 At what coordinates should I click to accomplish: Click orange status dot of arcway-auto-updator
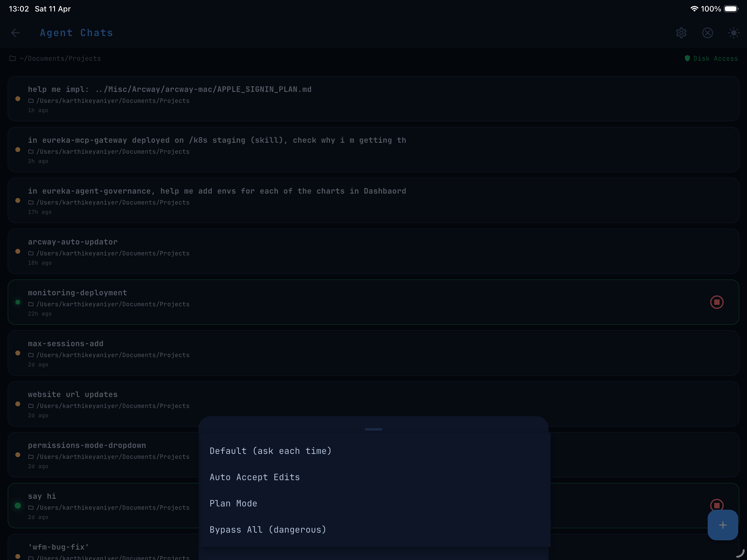pos(18,251)
